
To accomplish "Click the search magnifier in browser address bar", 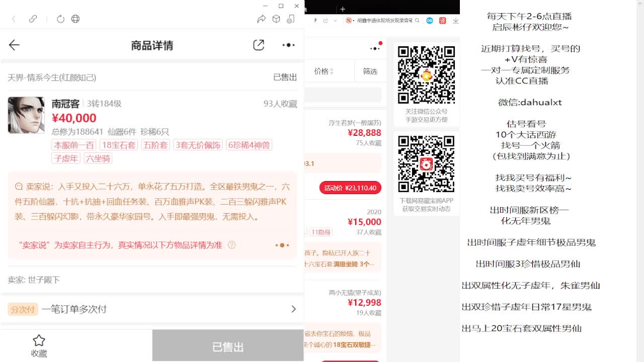I will (416, 21).
